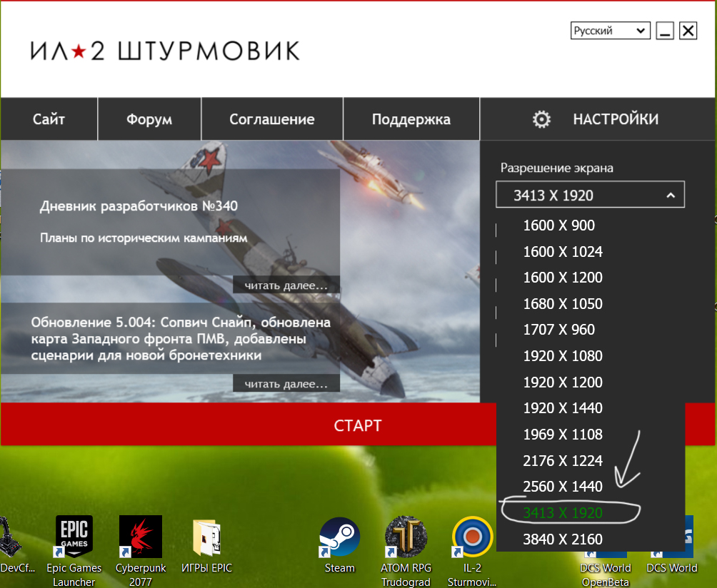
Task: Open DCS World OpenBeta shortcut
Action: point(605,574)
